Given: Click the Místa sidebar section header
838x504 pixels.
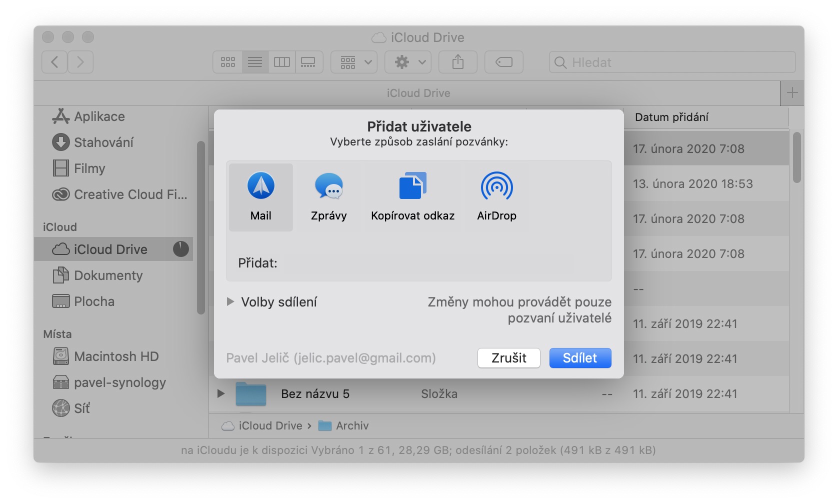Looking at the screenshot, I should coord(57,334).
